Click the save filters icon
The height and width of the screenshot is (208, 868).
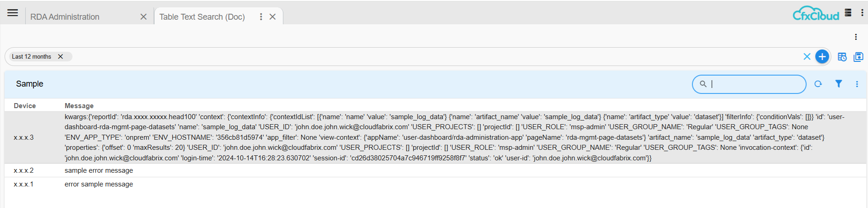coord(858,57)
